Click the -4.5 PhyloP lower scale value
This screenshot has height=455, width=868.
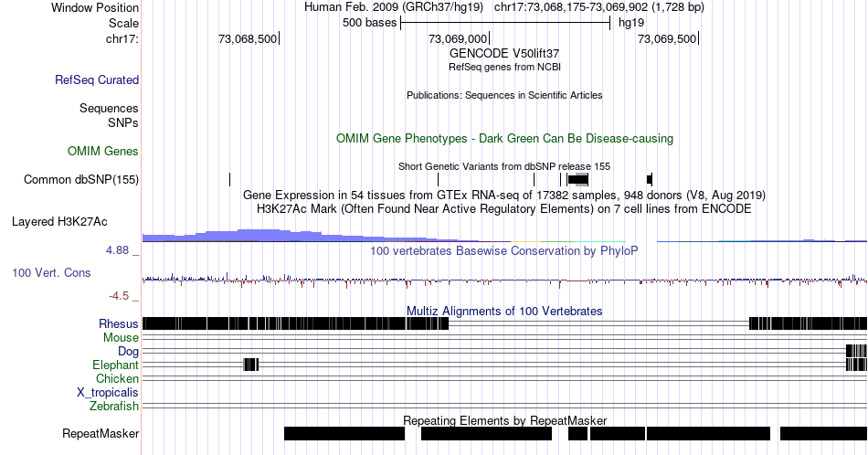[x=119, y=296]
